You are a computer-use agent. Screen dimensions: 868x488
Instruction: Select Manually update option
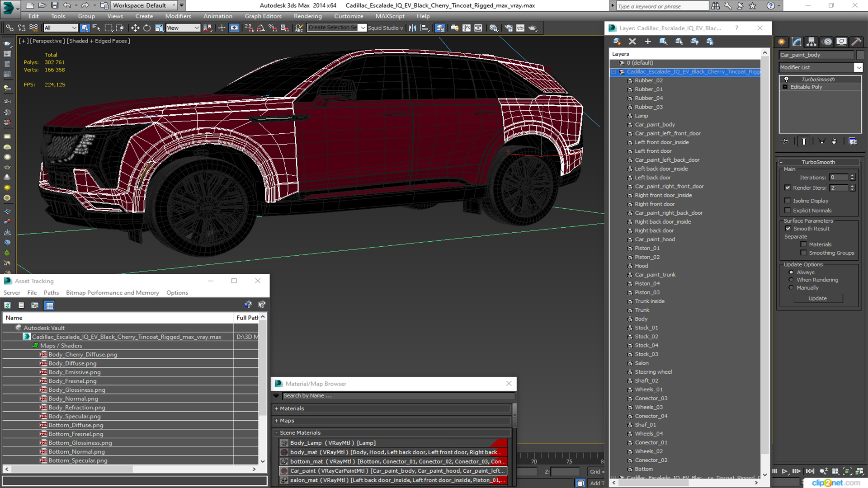click(x=791, y=288)
